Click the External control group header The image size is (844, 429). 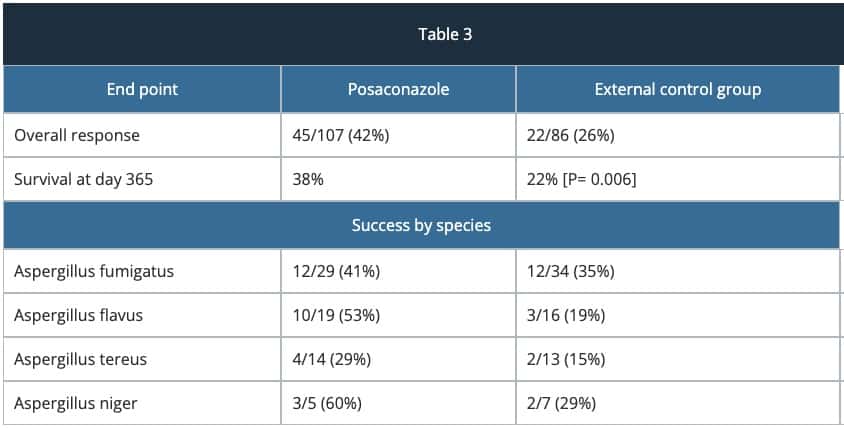(x=677, y=90)
